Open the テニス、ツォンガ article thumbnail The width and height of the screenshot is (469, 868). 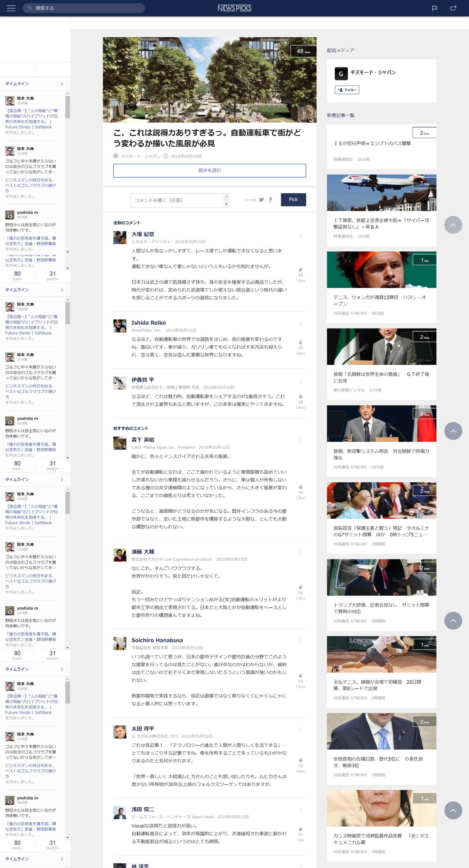click(x=381, y=270)
